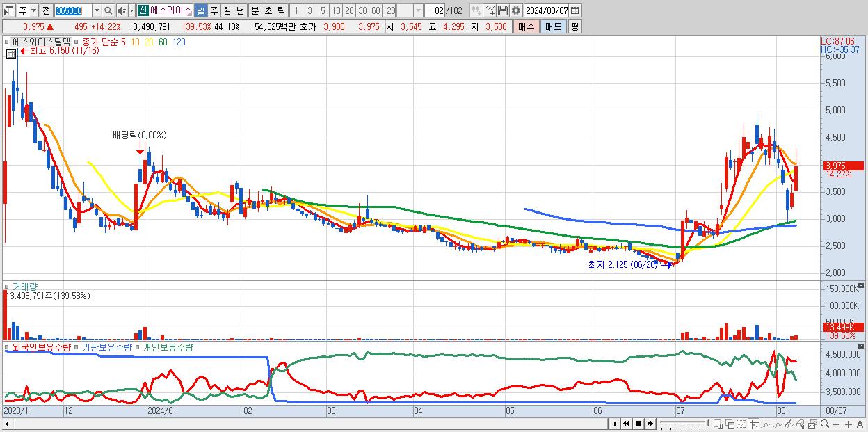Screen dimensions: 868x432
Task: Click the small grid icon under the chart title
Action: click(x=11, y=54)
